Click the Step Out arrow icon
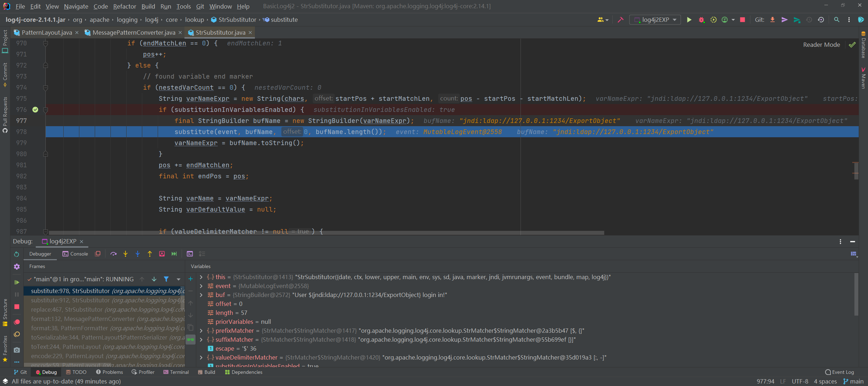Screen dimensions: 868x386 [150, 254]
